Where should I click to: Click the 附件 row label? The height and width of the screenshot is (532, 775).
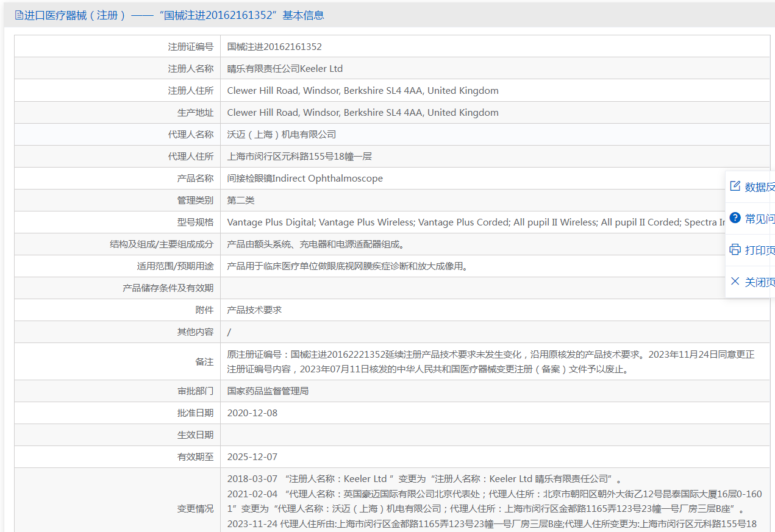point(204,310)
